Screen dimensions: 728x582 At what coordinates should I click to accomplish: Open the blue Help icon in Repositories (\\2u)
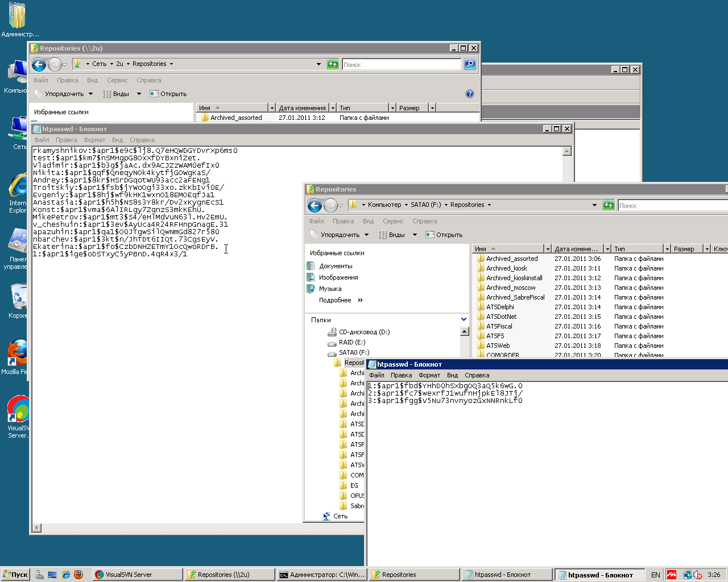(470, 94)
